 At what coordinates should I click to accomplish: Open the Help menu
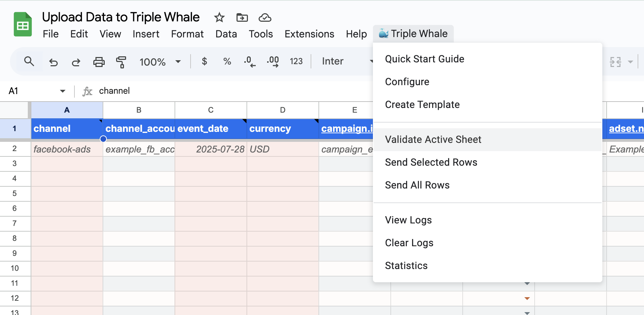[357, 34]
